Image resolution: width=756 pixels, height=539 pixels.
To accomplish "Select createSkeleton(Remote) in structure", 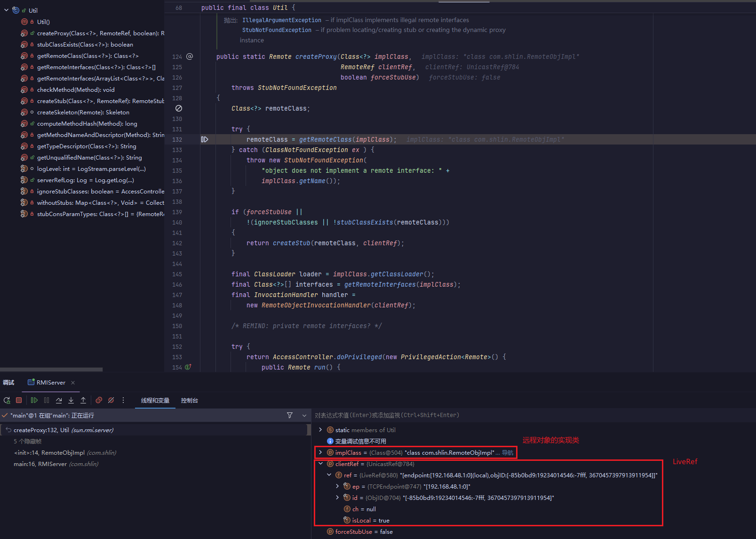I will coord(83,112).
